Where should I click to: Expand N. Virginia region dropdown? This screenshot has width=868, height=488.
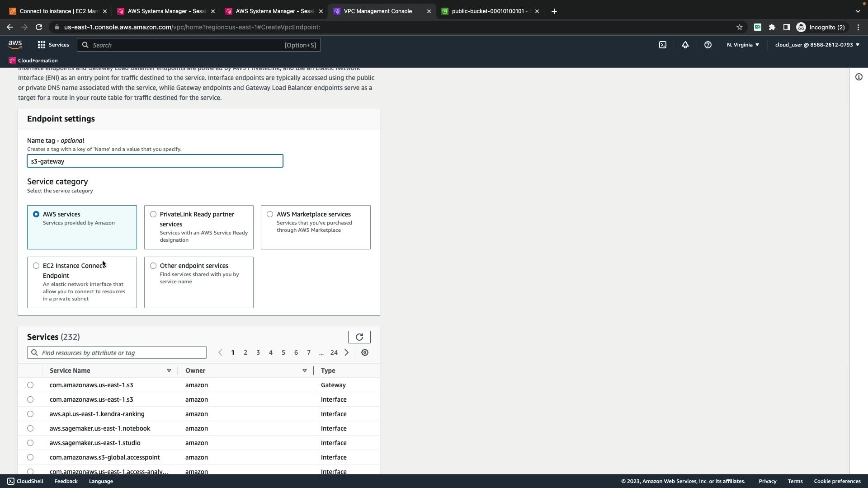pos(743,45)
